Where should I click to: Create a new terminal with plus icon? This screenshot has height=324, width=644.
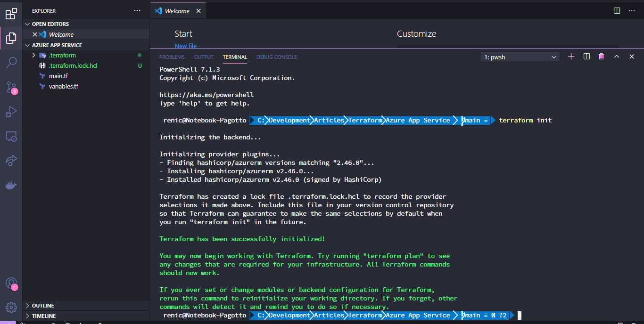point(571,57)
